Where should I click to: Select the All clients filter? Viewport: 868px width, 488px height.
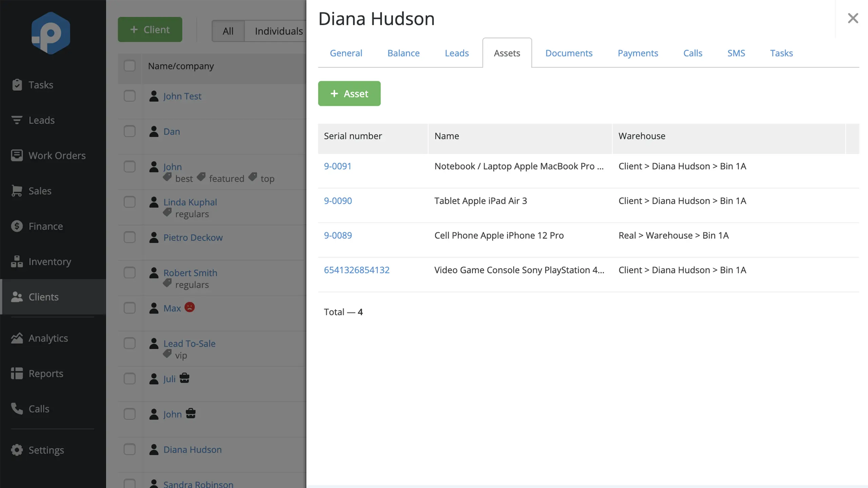pyautogui.click(x=228, y=31)
